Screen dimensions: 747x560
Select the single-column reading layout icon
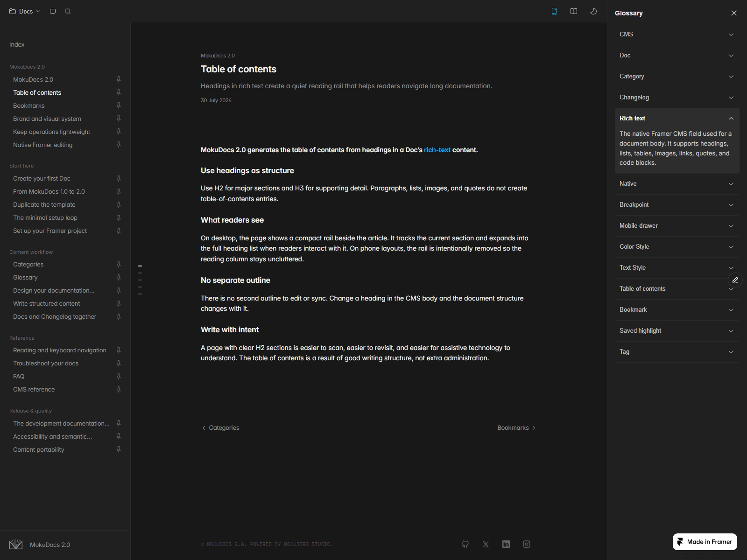point(554,11)
